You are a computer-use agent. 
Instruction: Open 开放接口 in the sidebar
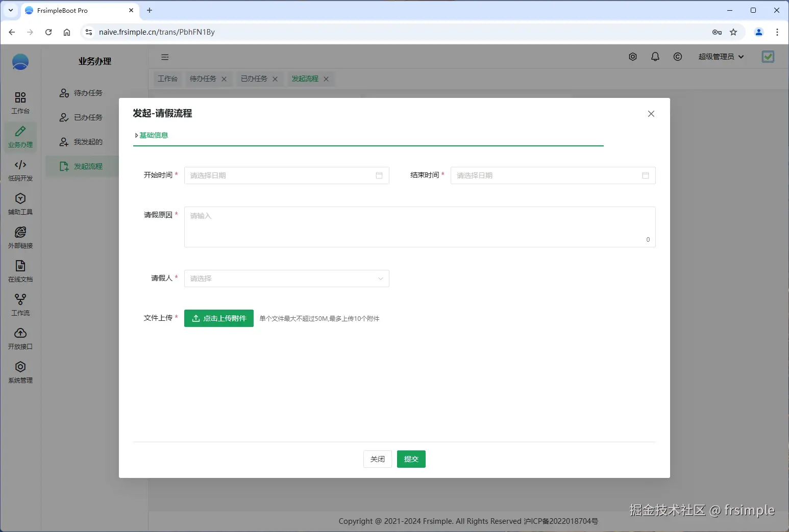tap(20, 338)
